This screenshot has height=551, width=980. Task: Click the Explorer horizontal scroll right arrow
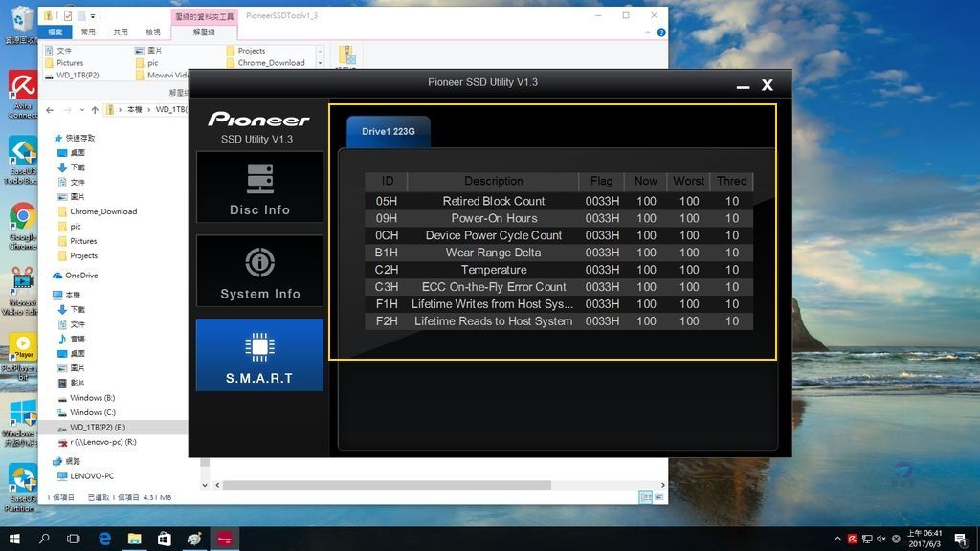(663, 485)
